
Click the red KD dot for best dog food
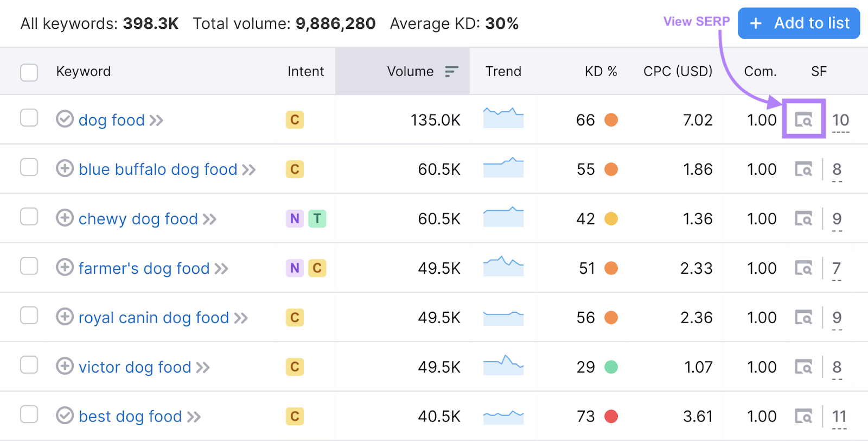[611, 417]
